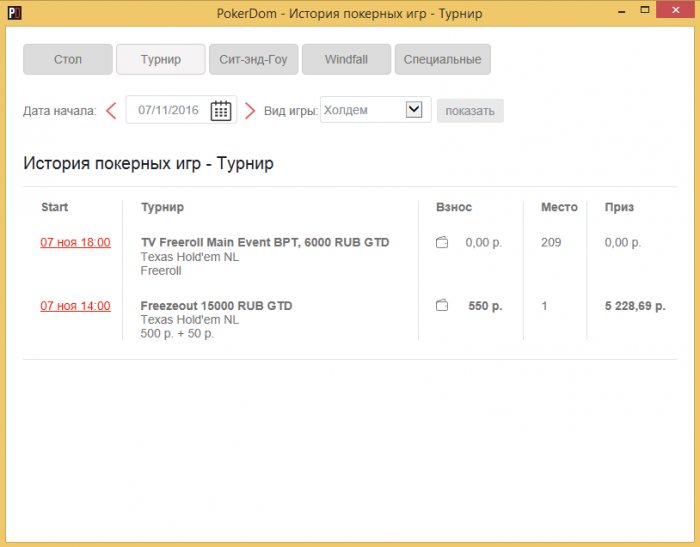This screenshot has width=700, height=547.
Task: Open the 07 ноя 14:00 tournament link
Action: 75,306
